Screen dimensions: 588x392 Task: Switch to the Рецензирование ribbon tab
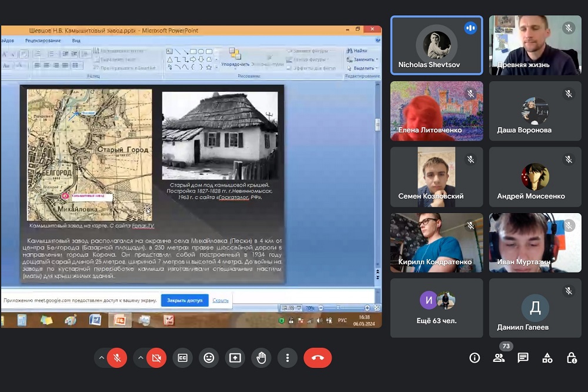43,41
